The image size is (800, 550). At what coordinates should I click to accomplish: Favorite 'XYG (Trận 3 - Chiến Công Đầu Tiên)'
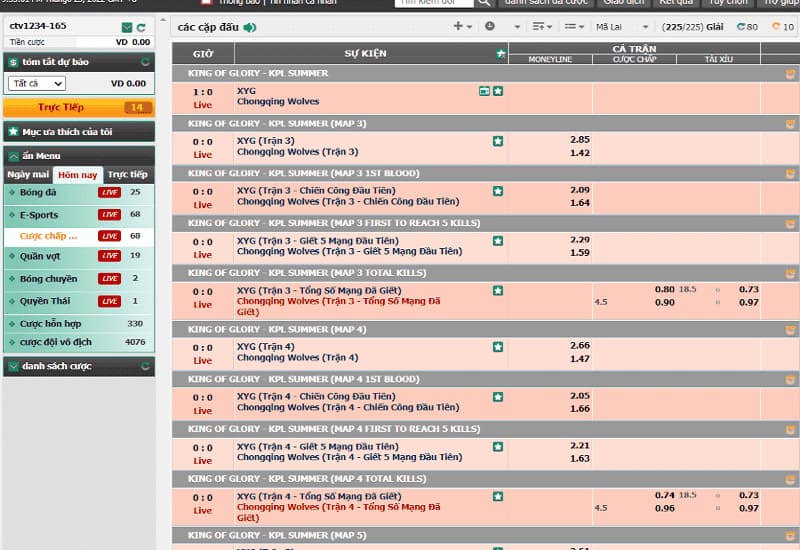tap(498, 191)
